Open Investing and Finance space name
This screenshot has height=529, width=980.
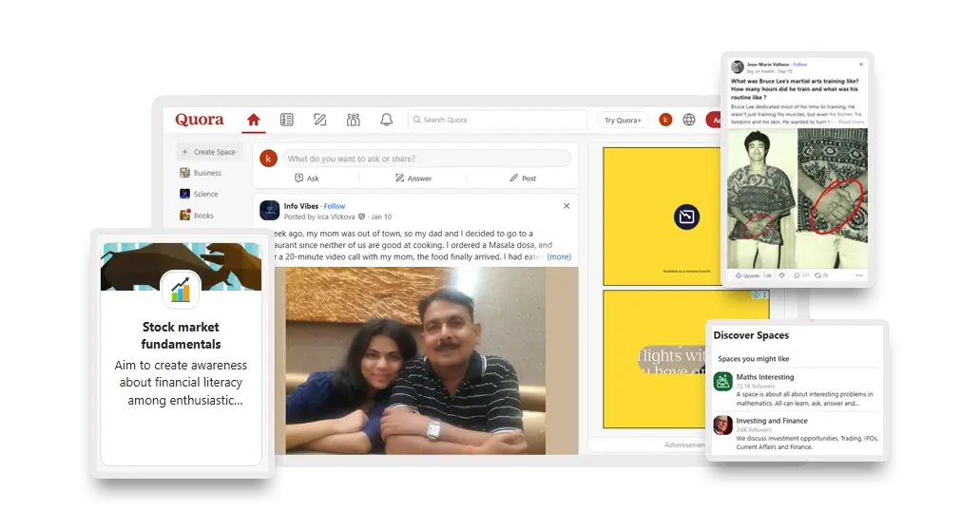point(772,421)
